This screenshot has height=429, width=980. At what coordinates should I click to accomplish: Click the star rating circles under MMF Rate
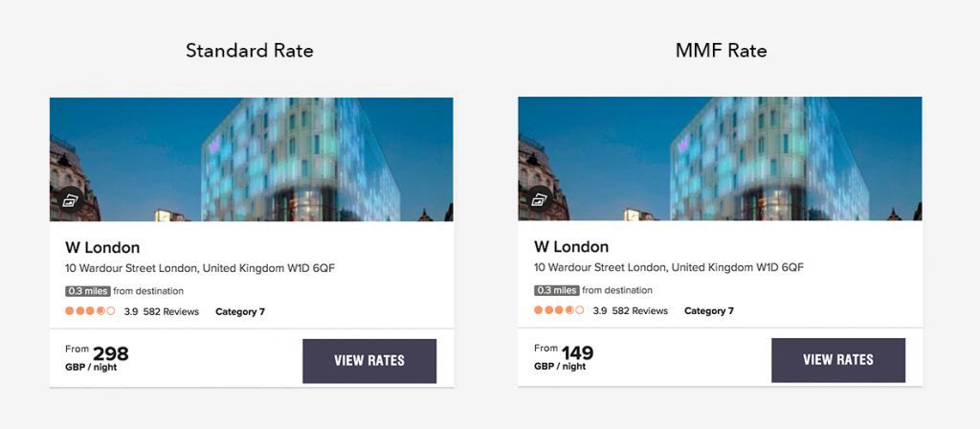pyautogui.click(x=559, y=310)
